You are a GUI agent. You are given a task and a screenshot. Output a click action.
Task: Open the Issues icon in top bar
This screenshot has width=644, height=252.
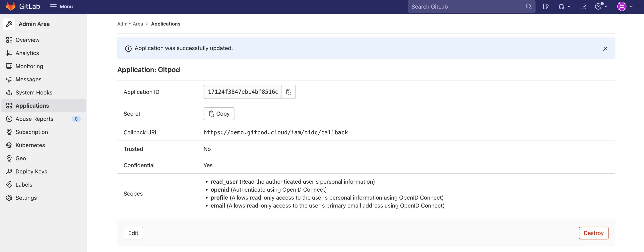point(546,7)
